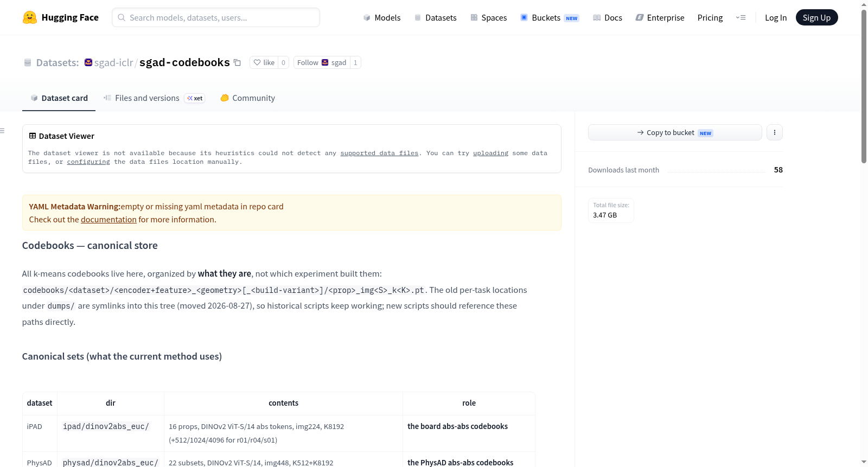Click the search magnifier icon

[x=122, y=17]
